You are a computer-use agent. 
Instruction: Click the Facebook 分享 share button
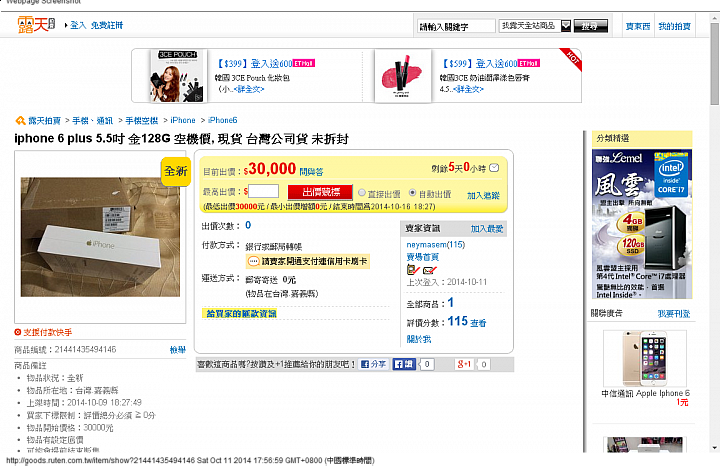(x=373, y=364)
